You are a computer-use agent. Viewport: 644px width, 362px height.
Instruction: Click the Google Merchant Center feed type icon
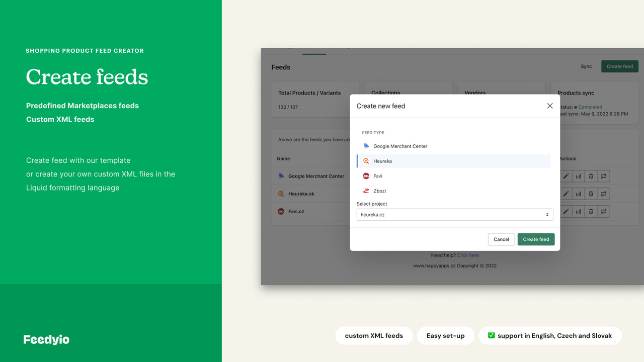pos(366,146)
